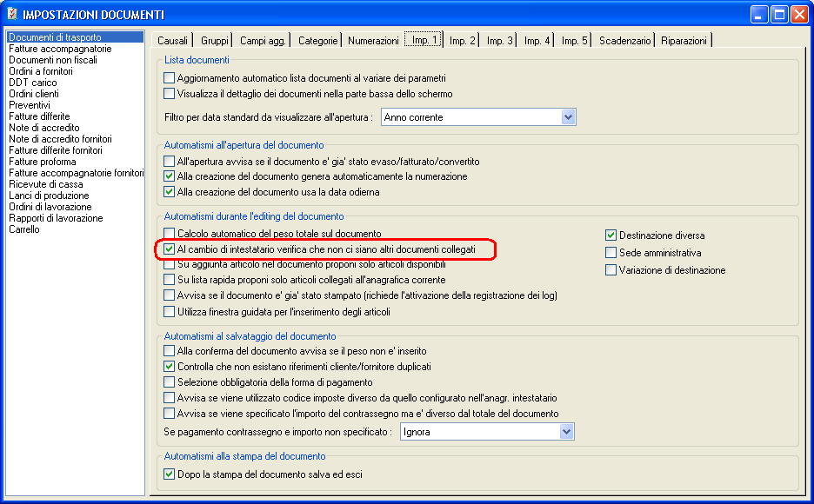
Task: Open the Riparazioni tab
Action: [x=684, y=41]
